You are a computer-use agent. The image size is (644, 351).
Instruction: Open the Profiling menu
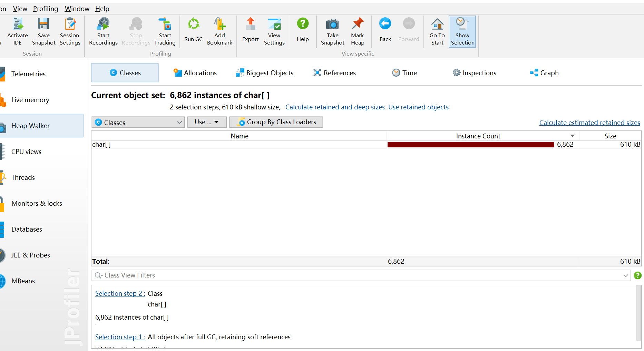pos(46,9)
